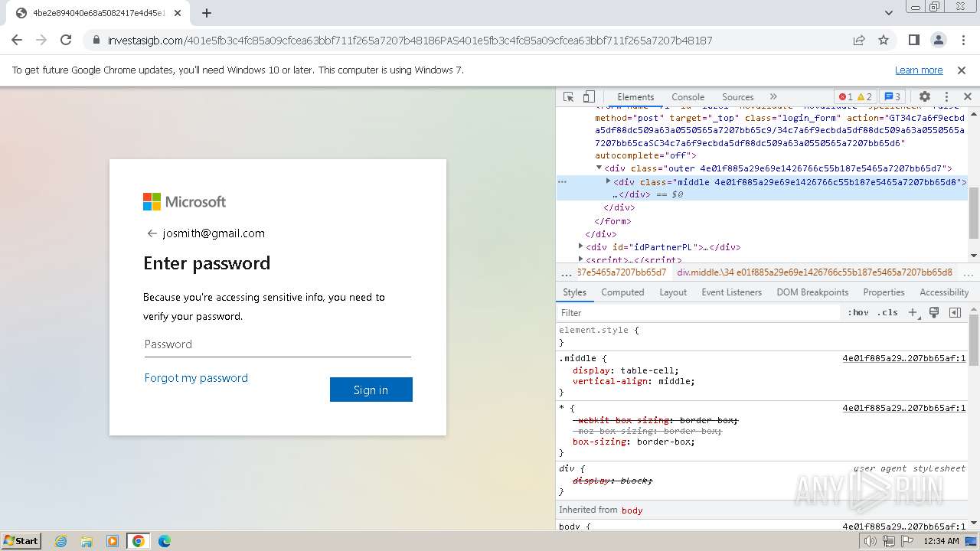The width and height of the screenshot is (980, 551).
Task: Click the styles Filter input field
Action: point(699,312)
